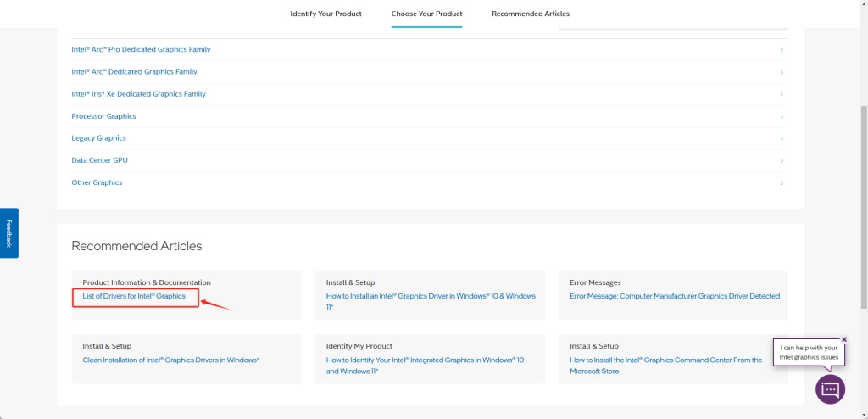Open Intel Iris Xe Dedicated Graphics Family
Viewport: 868px width, 419px height.
(x=138, y=93)
